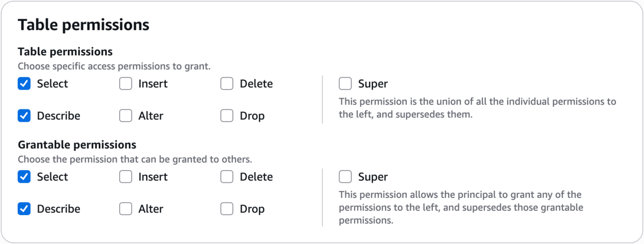This screenshot has width=644, height=244.
Task: Enable Insert under Grantable permissions
Action: tap(126, 177)
